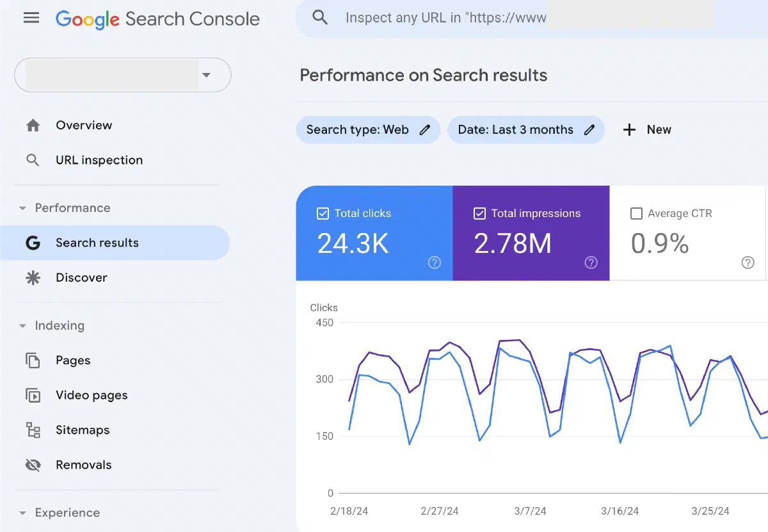Open the property selector dropdown
The height and width of the screenshot is (532, 768).
click(123, 75)
